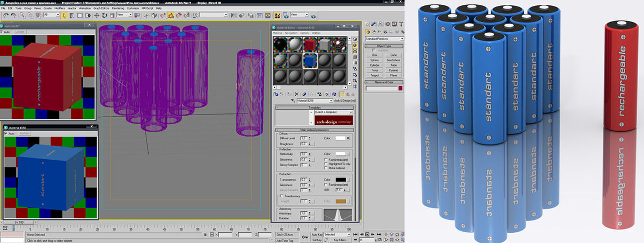Open Utilities menu in Material Editor
This screenshot has width=644, height=243.
pos(316,33)
